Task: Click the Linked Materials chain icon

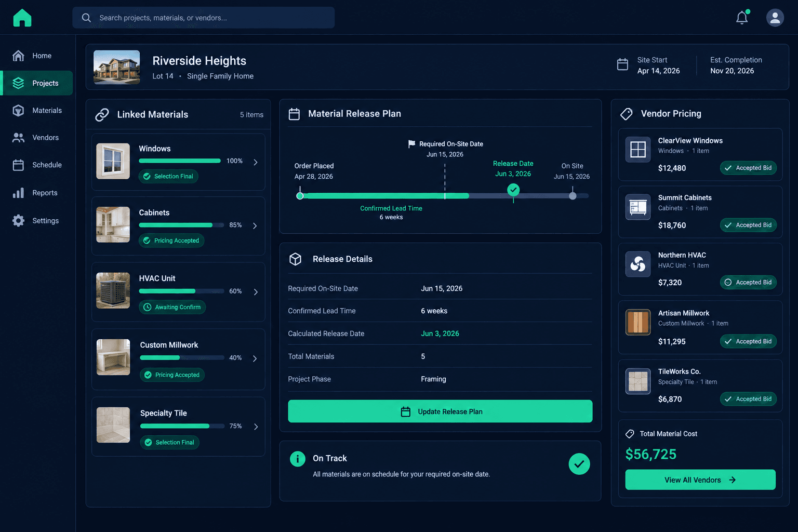Action: tap(102, 115)
